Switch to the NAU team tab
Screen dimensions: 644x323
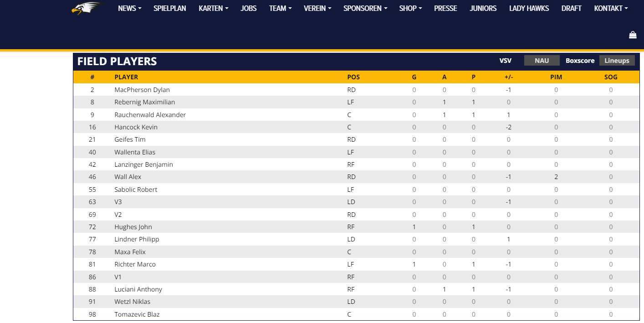tap(542, 61)
